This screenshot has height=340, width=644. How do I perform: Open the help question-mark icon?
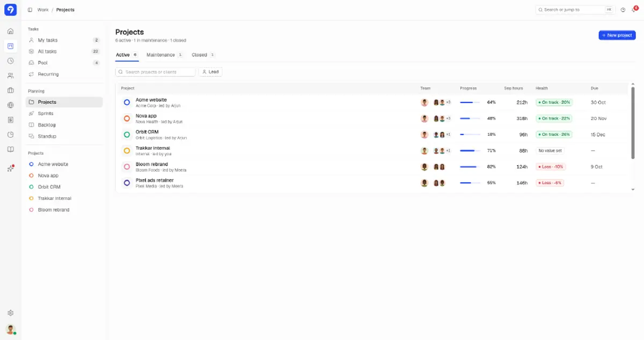pyautogui.click(x=623, y=10)
